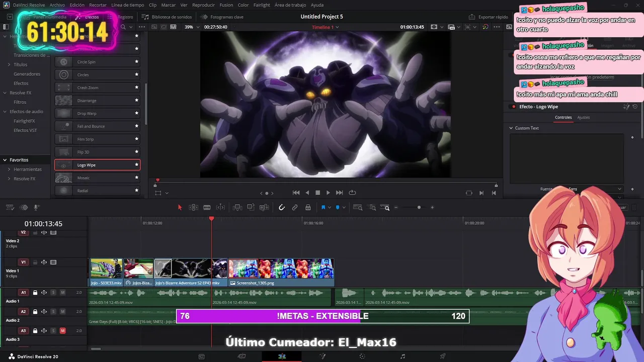
Task: Select the Logo Wipe transition
Action: click(x=97, y=165)
